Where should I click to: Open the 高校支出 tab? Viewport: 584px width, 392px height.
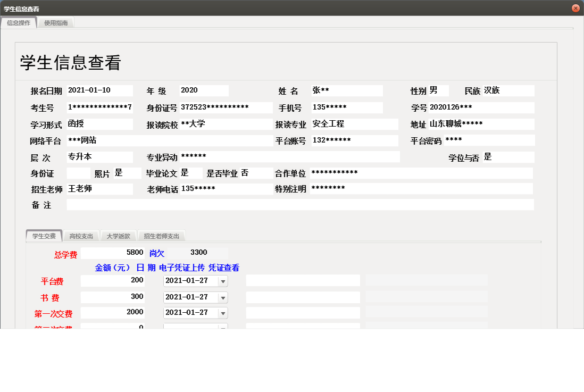pyautogui.click(x=81, y=235)
